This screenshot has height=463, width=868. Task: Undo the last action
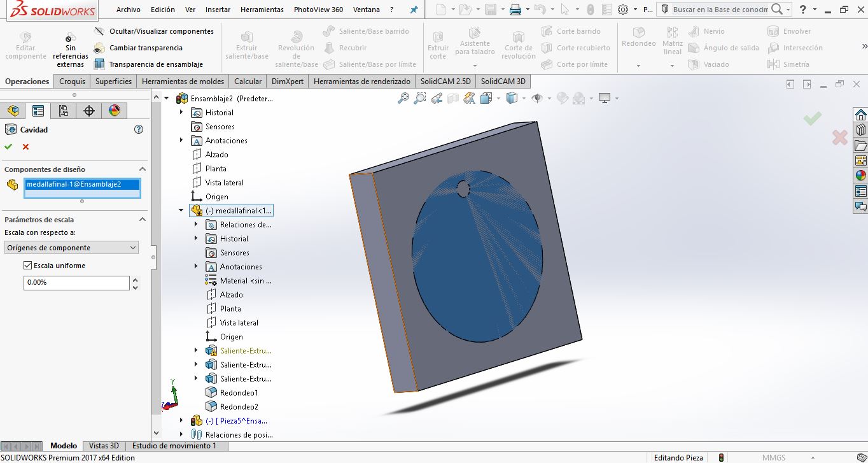pyautogui.click(x=540, y=10)
